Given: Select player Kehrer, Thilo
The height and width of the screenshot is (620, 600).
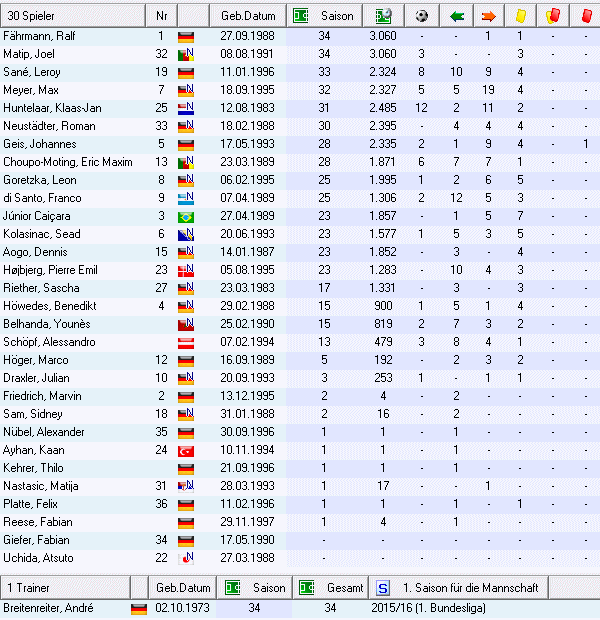Looking at the screenshot, I should coord(33,468).
